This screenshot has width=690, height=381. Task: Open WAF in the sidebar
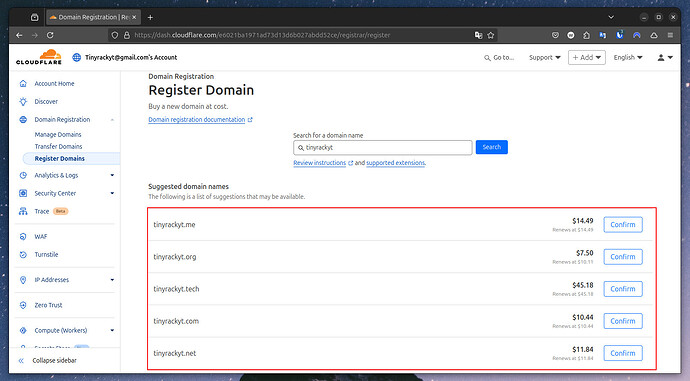(x=41, y=237)
